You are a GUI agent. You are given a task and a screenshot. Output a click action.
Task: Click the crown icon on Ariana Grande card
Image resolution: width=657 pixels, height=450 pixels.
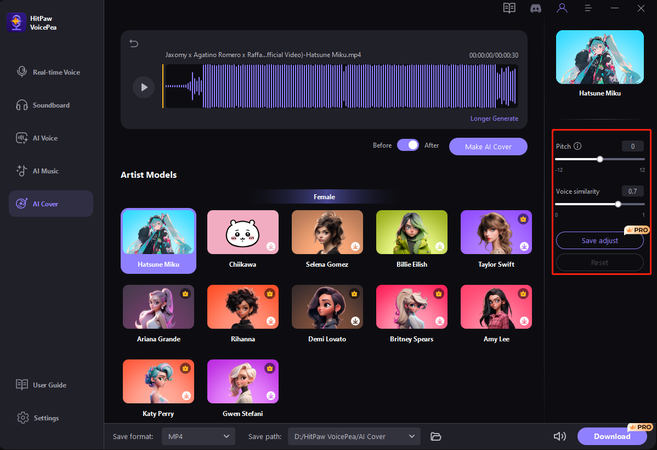[x=185, y=294]
